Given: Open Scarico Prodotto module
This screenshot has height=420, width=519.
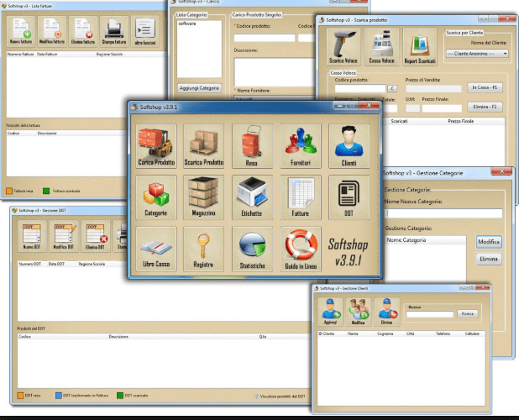Looking at the screenshot, I should click(203, 146).
